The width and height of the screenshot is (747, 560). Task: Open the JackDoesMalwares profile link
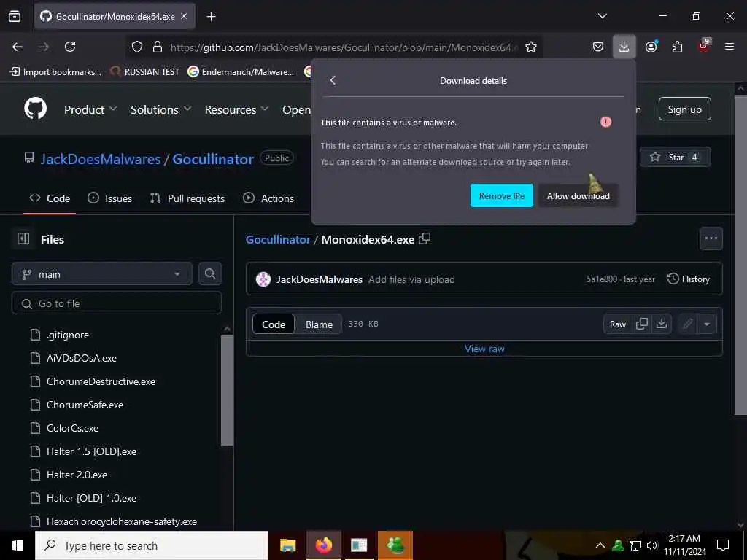(101, 158)
